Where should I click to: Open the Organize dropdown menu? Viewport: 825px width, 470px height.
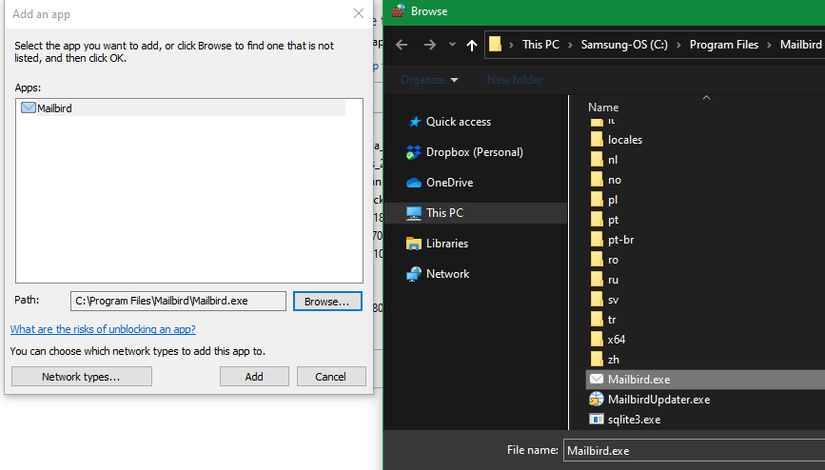[x=429, y=80]
